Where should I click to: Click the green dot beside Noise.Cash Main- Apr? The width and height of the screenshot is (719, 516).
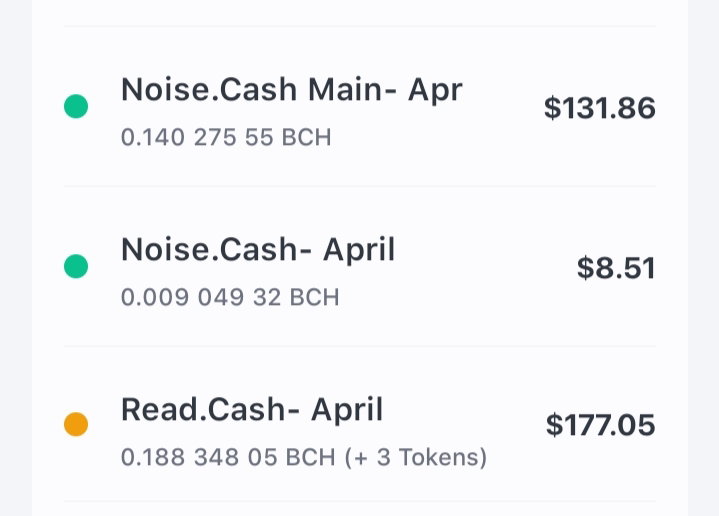pyautogui.click(x=76, y=106)
